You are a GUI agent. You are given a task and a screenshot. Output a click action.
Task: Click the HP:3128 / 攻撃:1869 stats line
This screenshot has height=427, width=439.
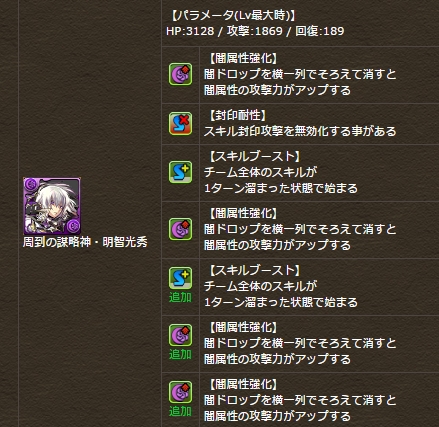coord(255,31)
